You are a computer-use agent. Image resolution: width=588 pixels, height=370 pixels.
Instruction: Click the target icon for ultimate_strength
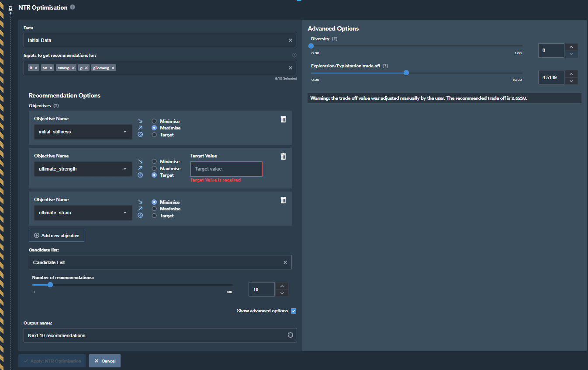(x=140, y=175)
